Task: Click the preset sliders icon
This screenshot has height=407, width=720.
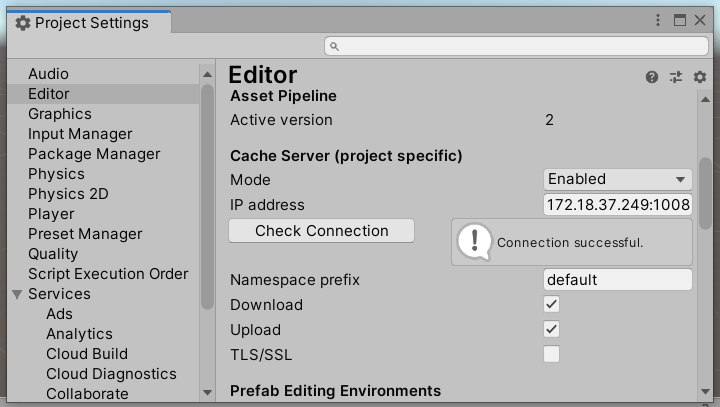Action: (x=676, y=77)
